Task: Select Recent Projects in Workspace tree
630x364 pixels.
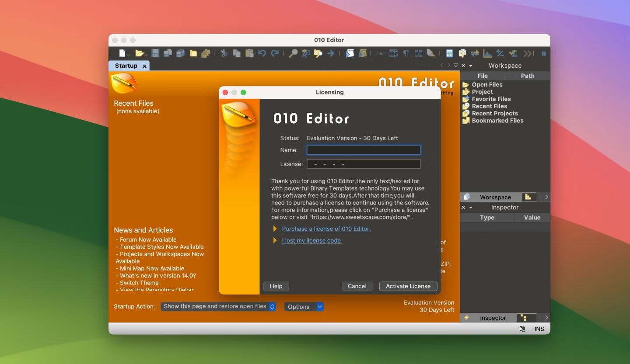Action: pos(495,114)
